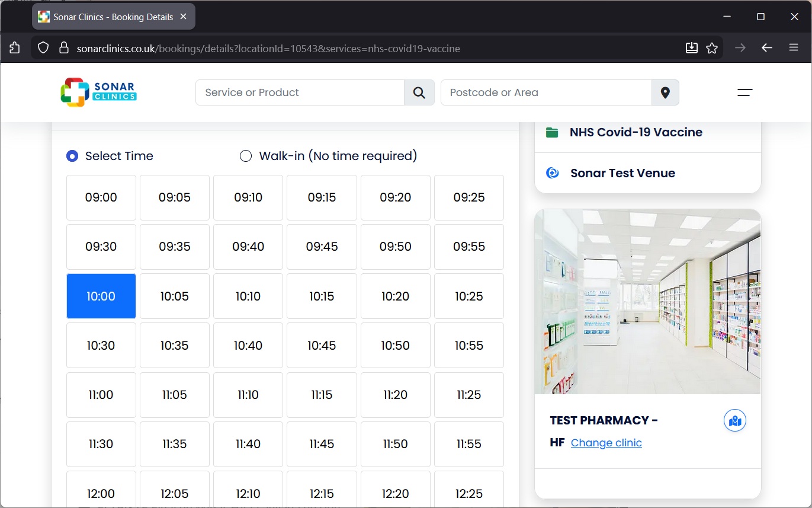Select the "Select Time" radio button
Image resolution: width=812 pixels, height=508 pixels.
pos(72,156)
